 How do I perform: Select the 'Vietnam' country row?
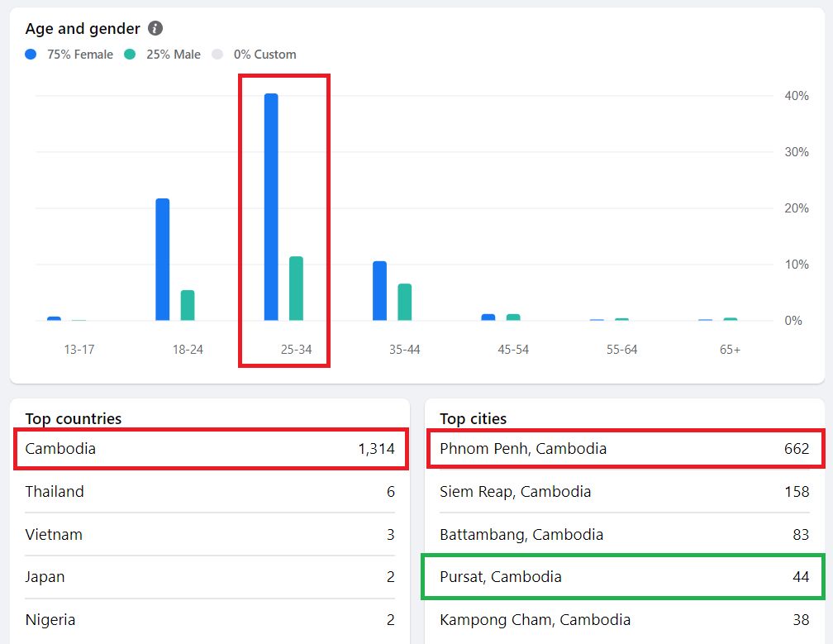[x=210, y=535]
